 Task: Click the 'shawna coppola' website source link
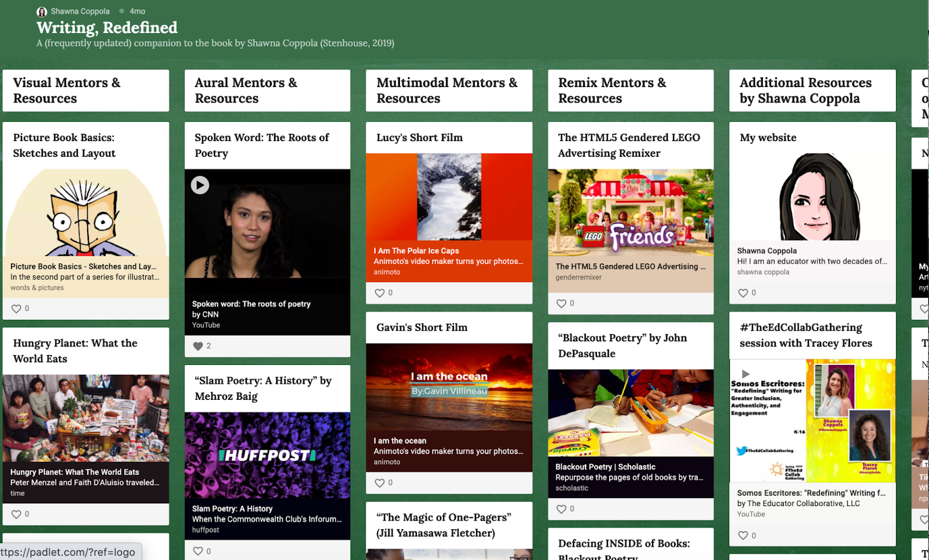coord(764,272)
